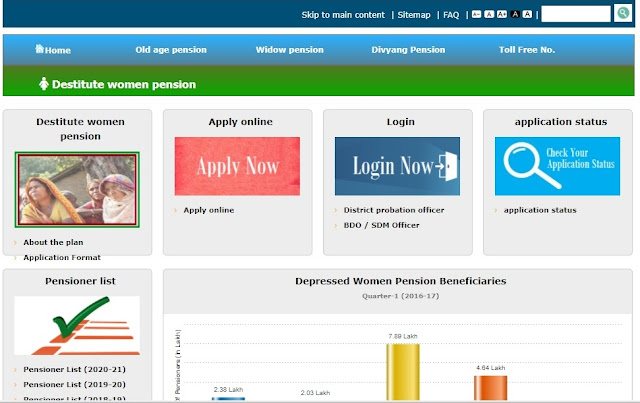Viewport: 640px width, 403px height.
Task: Open the Sitemap link
Action: coord(414,15)
